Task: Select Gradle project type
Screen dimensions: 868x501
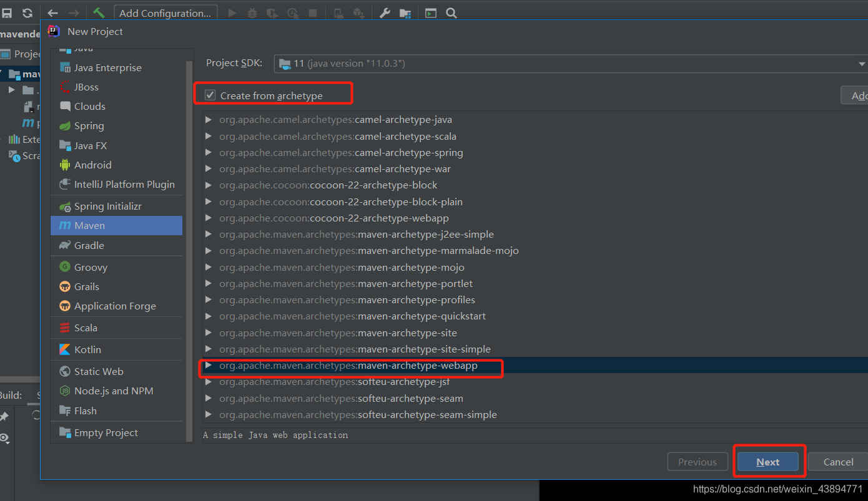Action: (116, 245)
